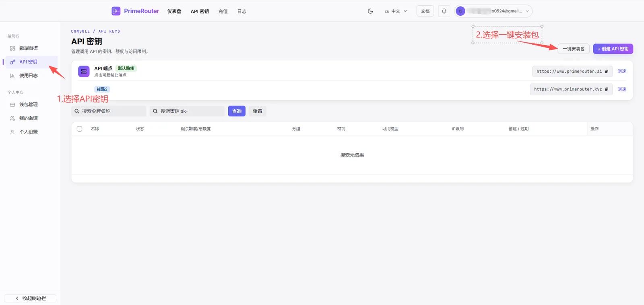This screenshot has width=644, height=305.
Task: Click the 一键安装包 button
Action: point(574,49)
